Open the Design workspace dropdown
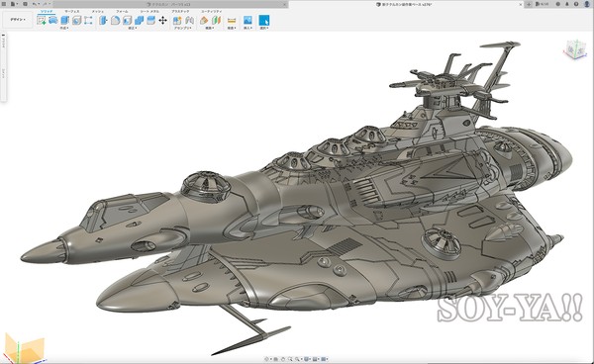This screenshot has width=594, height=364. tap(18, 20)
